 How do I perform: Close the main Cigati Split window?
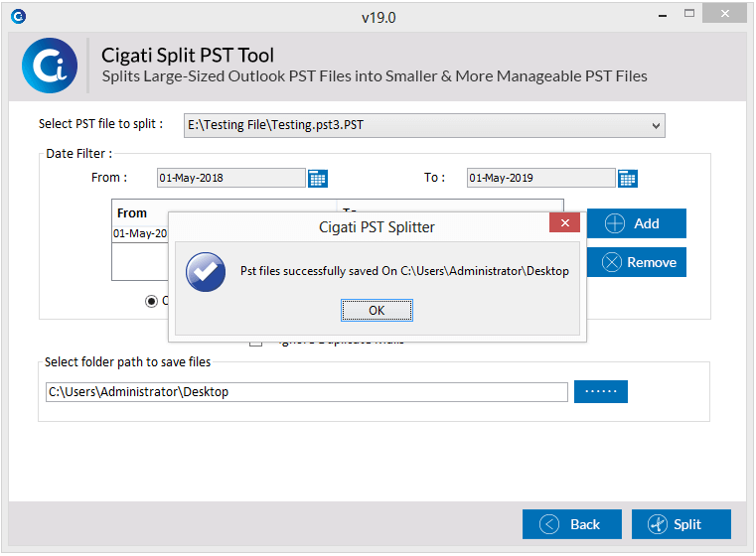pos(724,14)
